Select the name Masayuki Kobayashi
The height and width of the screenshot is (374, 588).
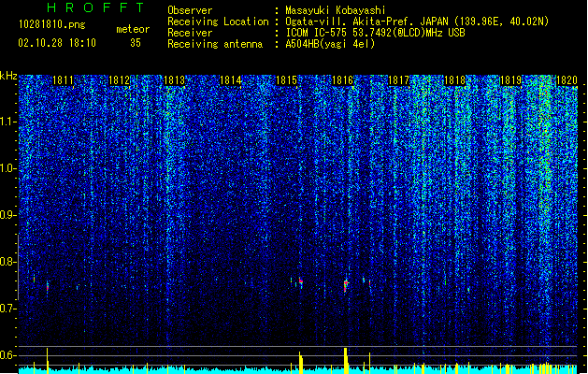click(x=335, y=10)
